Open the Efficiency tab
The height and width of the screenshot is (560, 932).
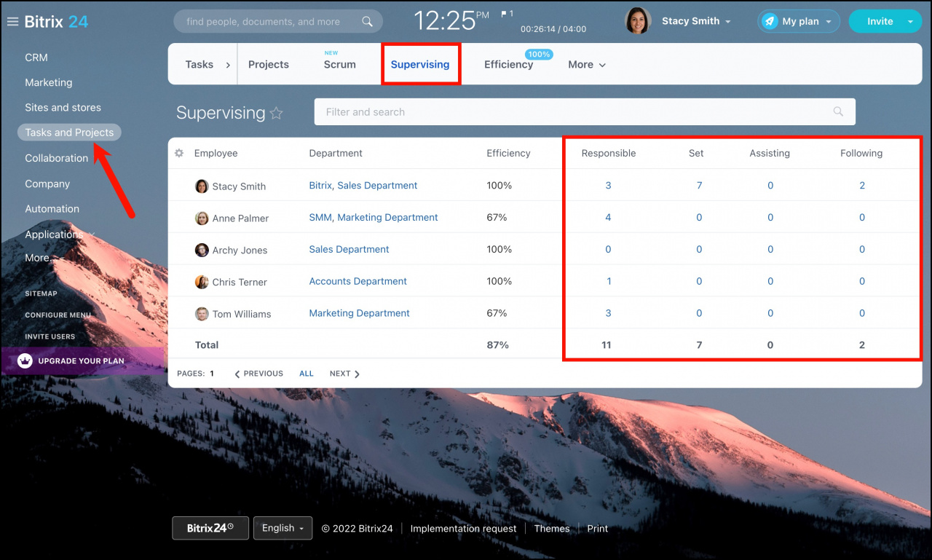[x=509, y=65]
